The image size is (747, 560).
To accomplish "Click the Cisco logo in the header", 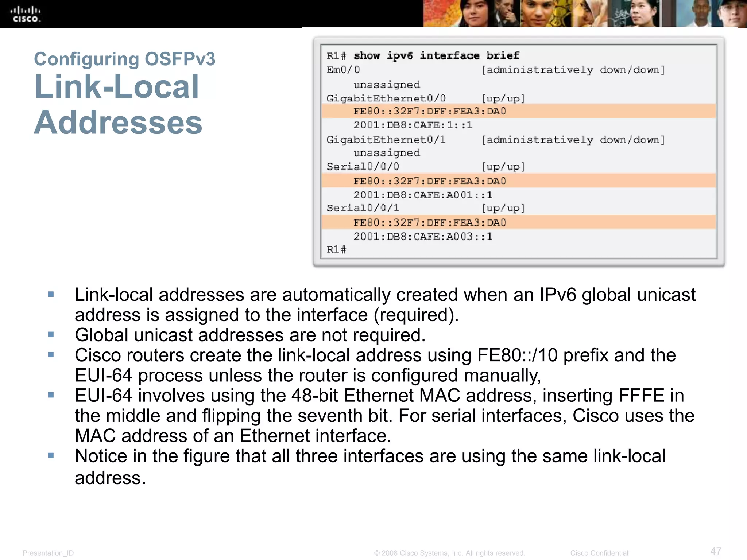I will click(25, 14).
